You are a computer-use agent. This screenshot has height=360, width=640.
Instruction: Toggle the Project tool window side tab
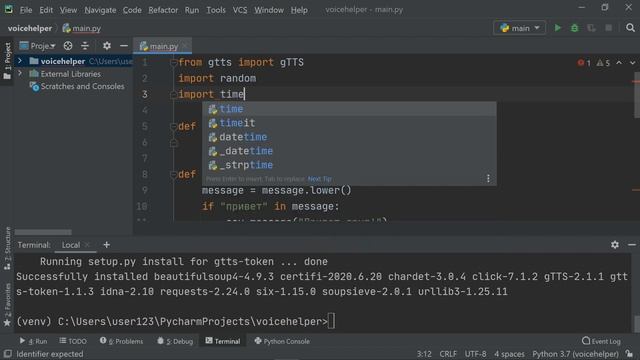7,61
